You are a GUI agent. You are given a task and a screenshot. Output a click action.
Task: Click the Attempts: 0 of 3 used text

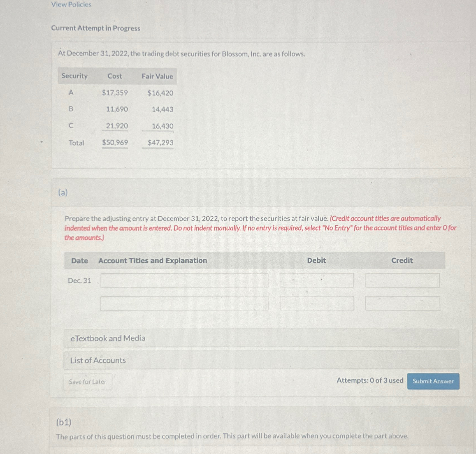370,381
